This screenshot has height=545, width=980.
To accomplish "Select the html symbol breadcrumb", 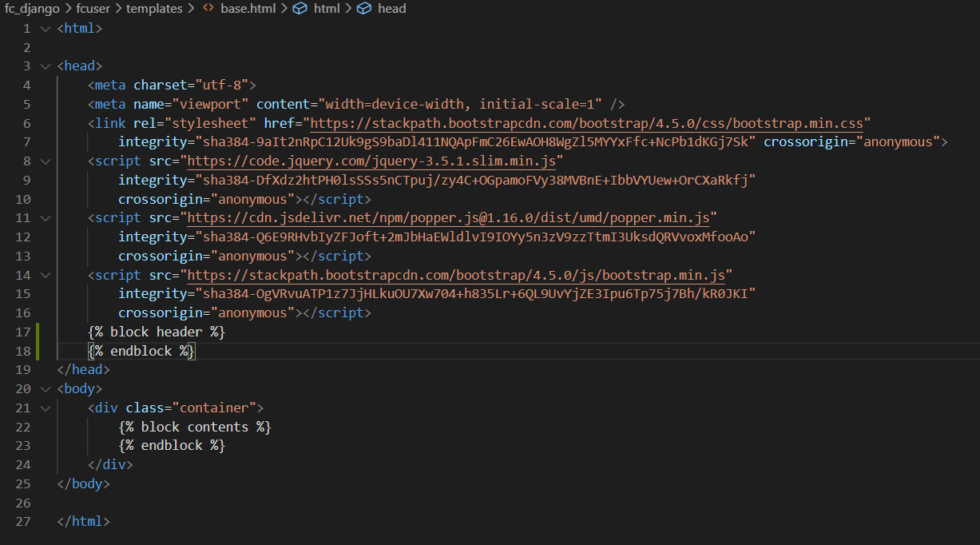I will 327,9.
